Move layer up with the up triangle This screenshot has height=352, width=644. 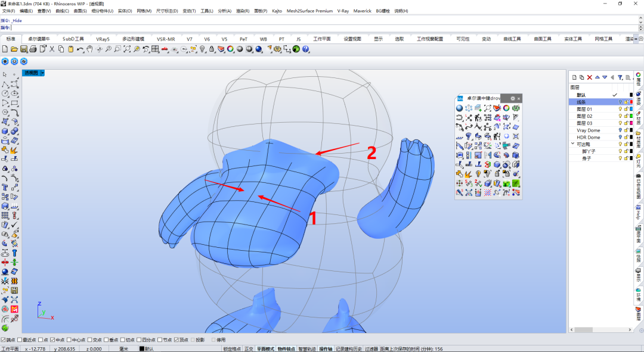click(597, 77)
